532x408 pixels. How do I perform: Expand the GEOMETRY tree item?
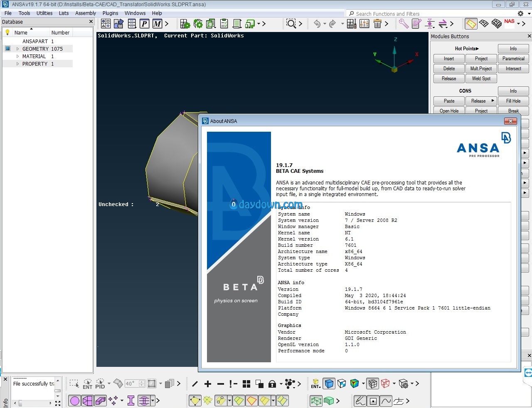[x=17, y=49]
